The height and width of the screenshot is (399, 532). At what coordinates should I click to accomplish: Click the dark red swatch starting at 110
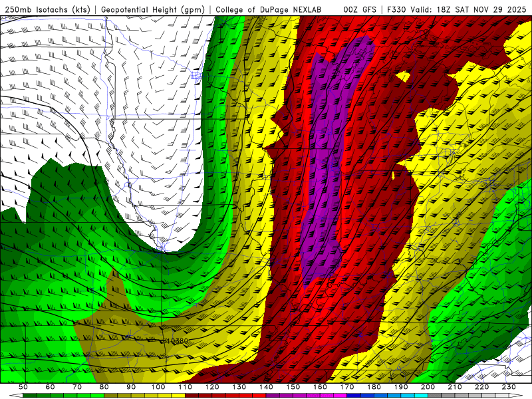coord(192,396)
